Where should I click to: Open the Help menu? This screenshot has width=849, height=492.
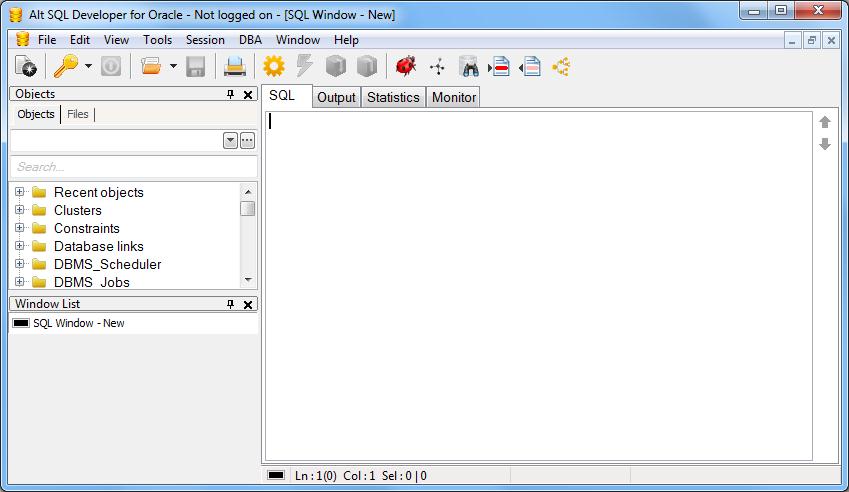(346, 40)
